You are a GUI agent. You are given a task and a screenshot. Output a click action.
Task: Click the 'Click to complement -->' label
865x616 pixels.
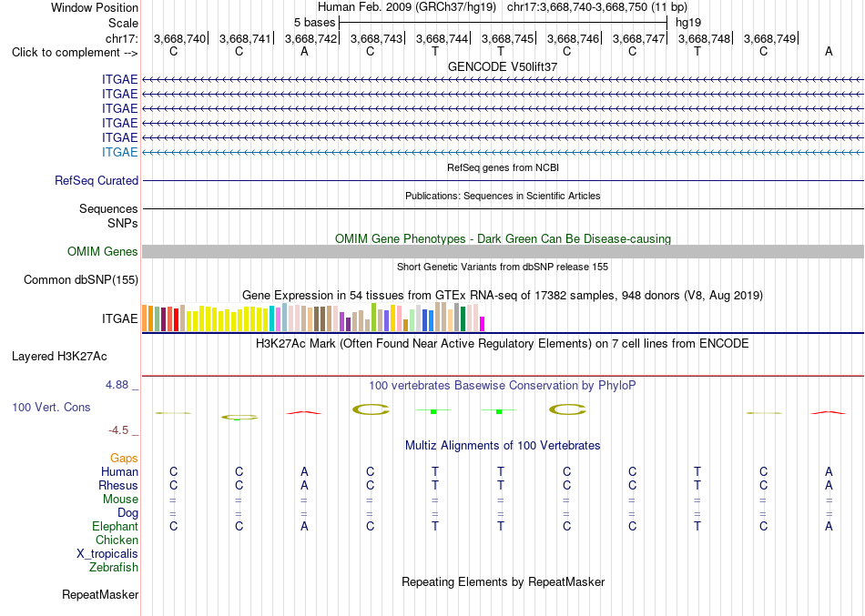click(75, 53)
